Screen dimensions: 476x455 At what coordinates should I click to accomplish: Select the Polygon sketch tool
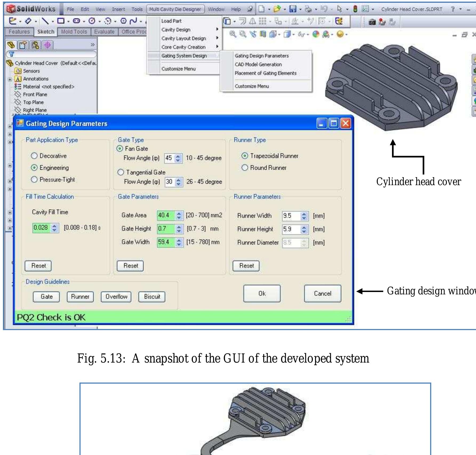[x=123, y=21]
